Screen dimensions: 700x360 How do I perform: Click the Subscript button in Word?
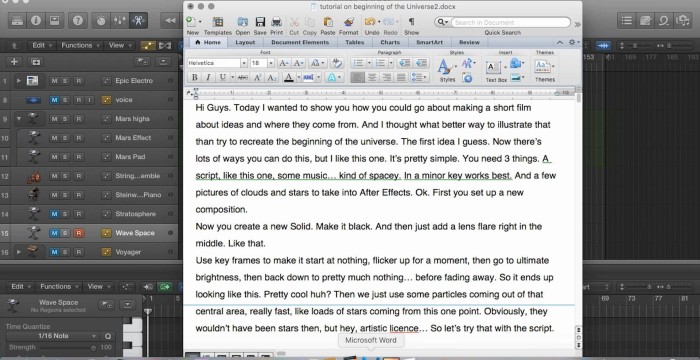point(271,77)
